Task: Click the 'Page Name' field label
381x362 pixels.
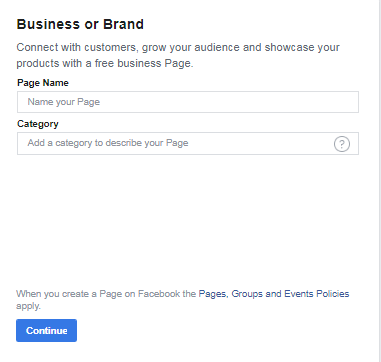Action: point(43,83)
